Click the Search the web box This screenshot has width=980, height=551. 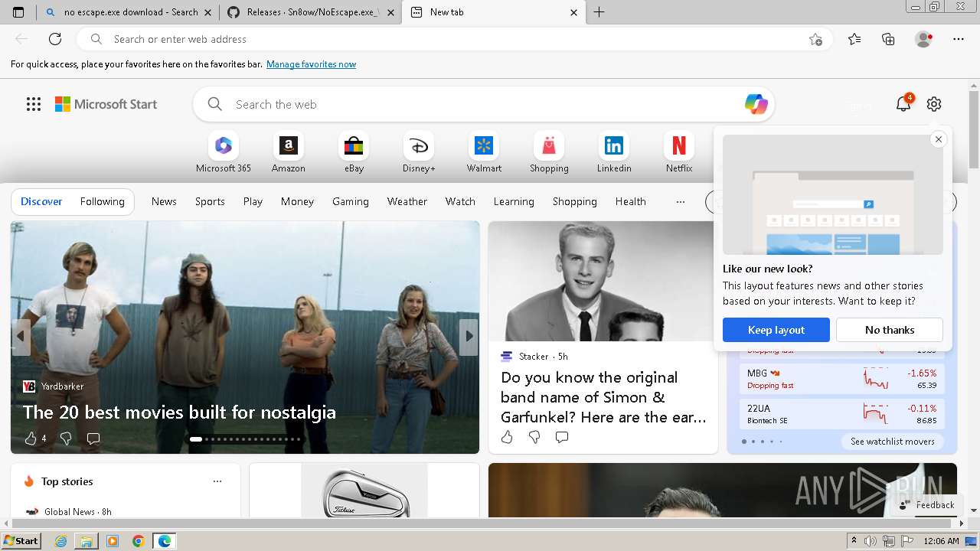point(482,104)
